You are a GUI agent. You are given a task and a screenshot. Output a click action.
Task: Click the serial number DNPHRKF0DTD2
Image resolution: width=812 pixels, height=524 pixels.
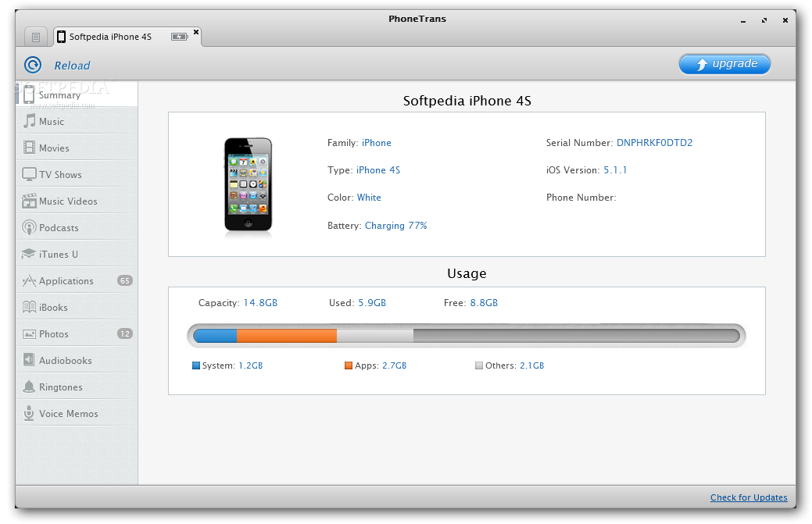[x=655, y=143]
